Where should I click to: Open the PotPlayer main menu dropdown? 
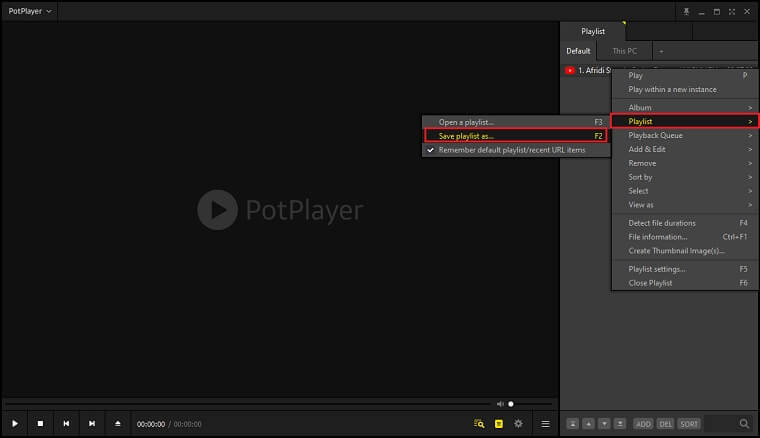tap(30, 11)
